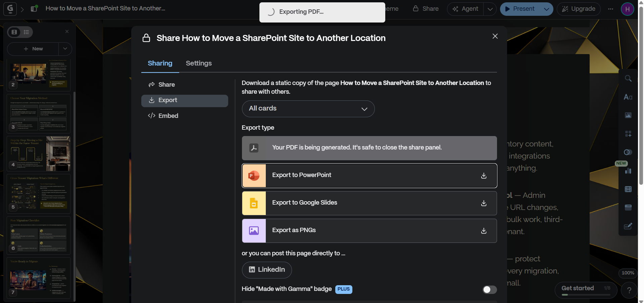Viewport: 644px width, 303px height.
Task: Click the breadcrumb chevron next to logo
Action: pos(22,9)
